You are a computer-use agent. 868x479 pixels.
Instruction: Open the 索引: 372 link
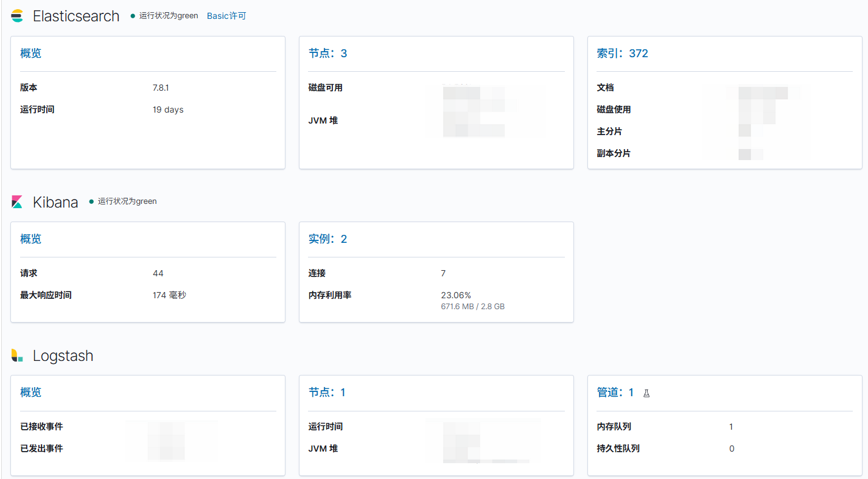pyautogui.click(x=622, y=54)
